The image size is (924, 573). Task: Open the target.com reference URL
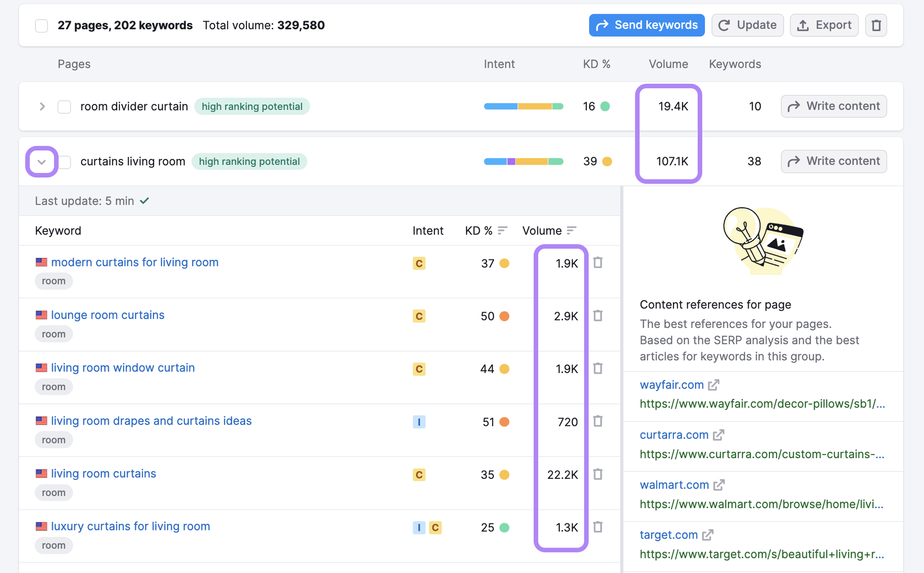(761, 554)
